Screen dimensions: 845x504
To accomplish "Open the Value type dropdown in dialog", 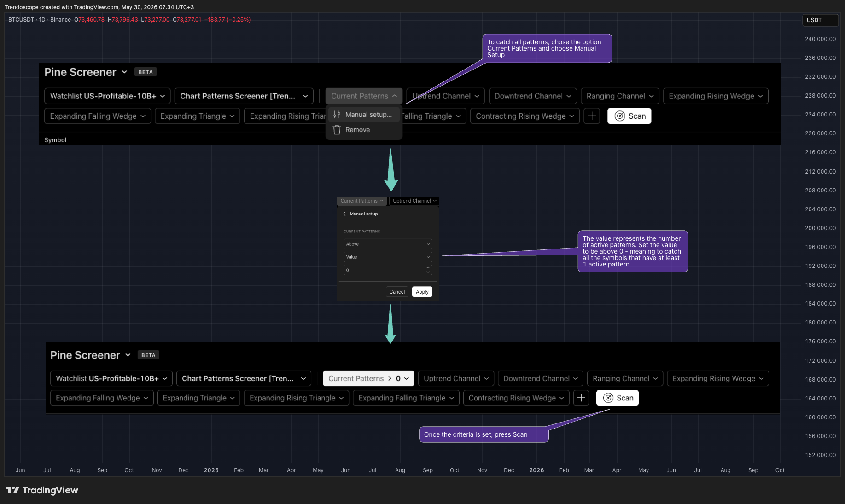I will 388,257.
